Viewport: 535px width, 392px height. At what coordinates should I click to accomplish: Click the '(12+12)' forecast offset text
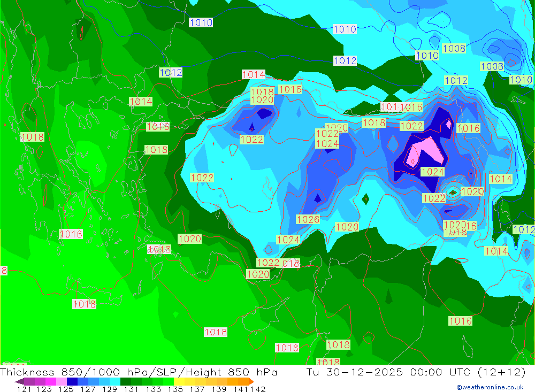[x=501, y=372]
